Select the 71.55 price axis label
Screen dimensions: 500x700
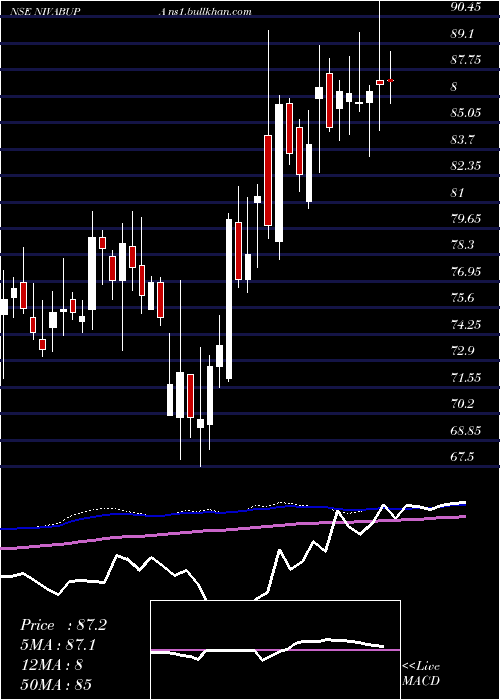pyautogui.click(x=466, y=378)
